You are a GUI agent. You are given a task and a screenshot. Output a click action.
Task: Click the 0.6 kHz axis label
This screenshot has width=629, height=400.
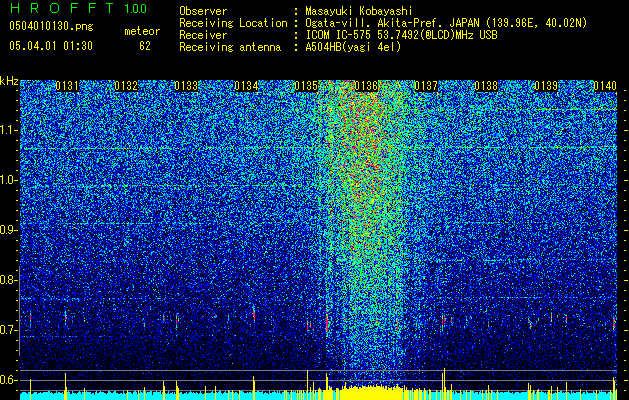[x=8, y=380]
